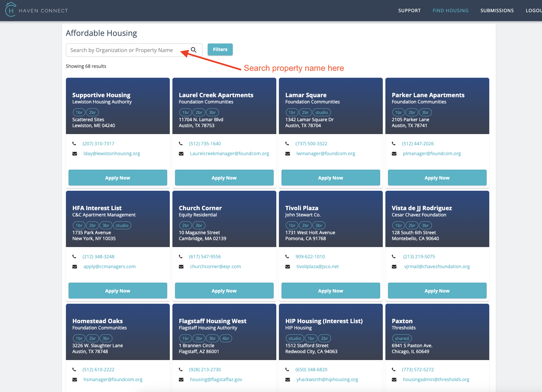Email housing@flagstaffaz.gov
This screenshot has width=542, height=392.
point(216,379)
